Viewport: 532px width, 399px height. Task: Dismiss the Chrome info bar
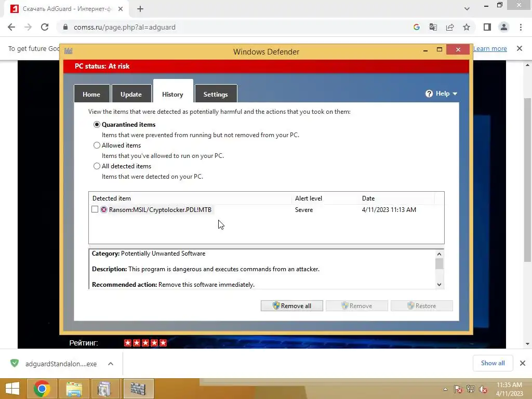pyautogui.click(x=520, y=48)
